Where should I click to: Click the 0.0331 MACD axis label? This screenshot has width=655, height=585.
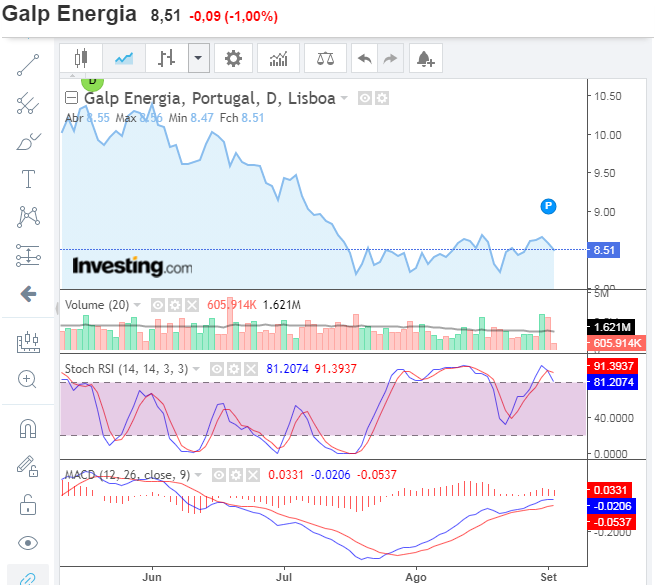pyautogui.click(x=610, y=490)
